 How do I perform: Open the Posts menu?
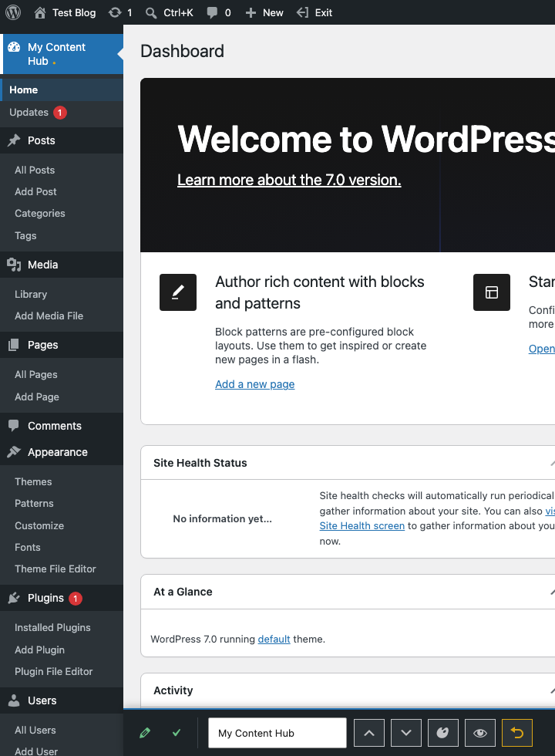pos(62,140)
